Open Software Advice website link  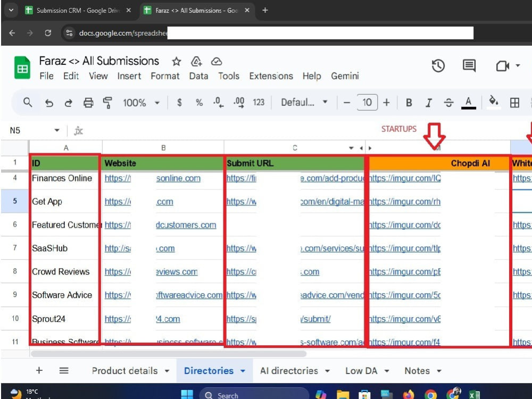coord(163,295)
